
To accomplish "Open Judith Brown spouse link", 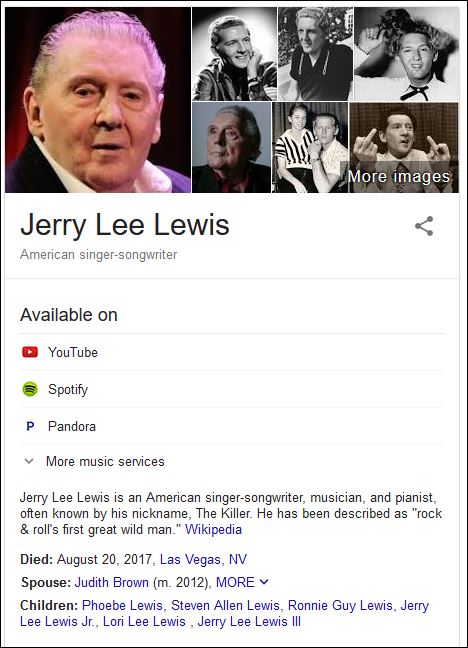I will [112, 582].
